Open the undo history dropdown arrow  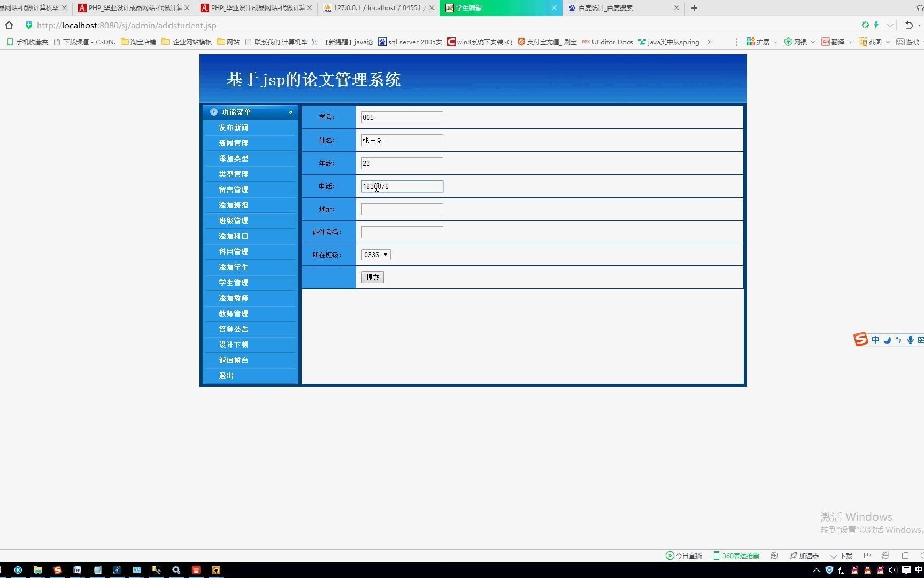(x=919, y=25)
